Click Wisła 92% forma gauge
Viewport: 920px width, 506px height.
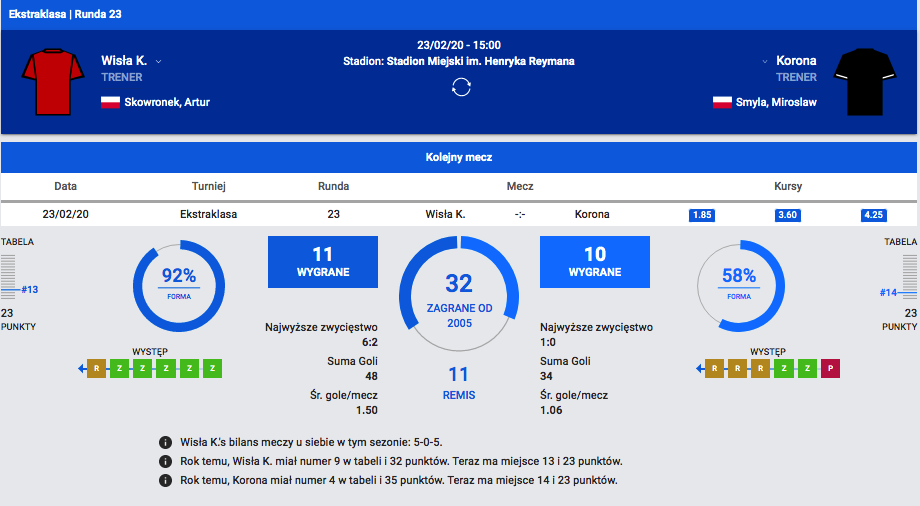tap(179, 286)
